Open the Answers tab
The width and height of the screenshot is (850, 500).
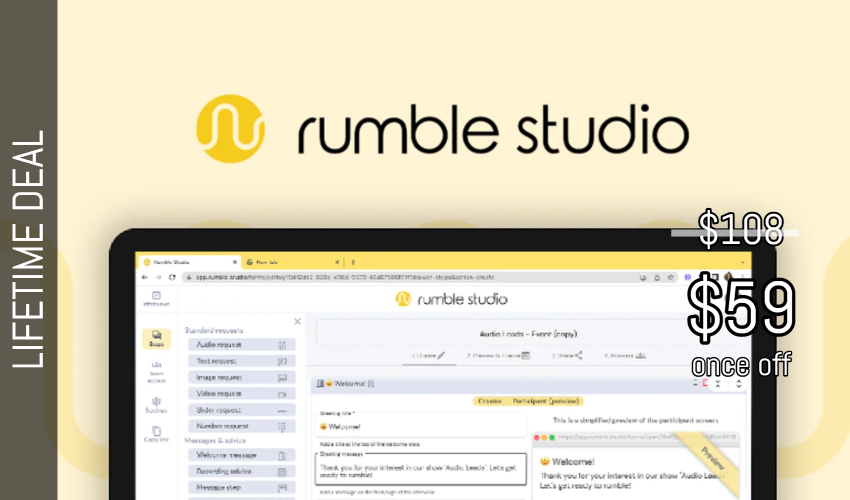pos(625,355)
